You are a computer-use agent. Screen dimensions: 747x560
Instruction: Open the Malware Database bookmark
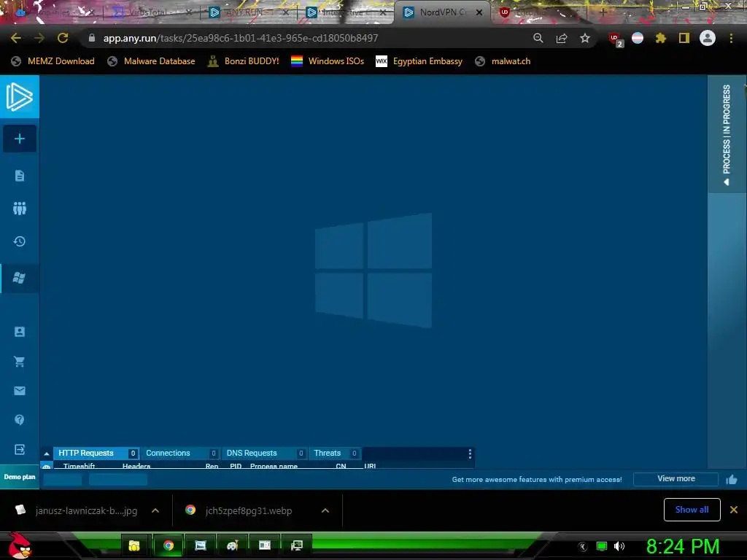(x=152, y=61)
